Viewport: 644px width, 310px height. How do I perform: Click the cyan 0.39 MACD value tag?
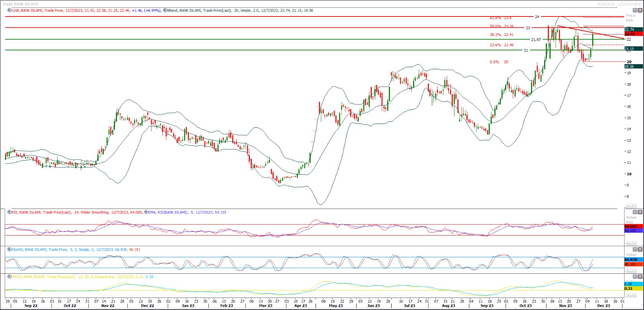click(634, 284)
